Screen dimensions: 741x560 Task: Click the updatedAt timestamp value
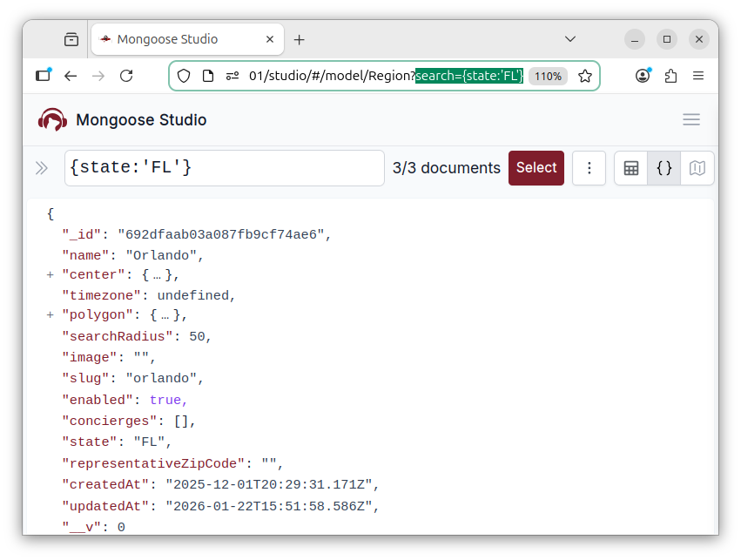click(x=268, y=506)
